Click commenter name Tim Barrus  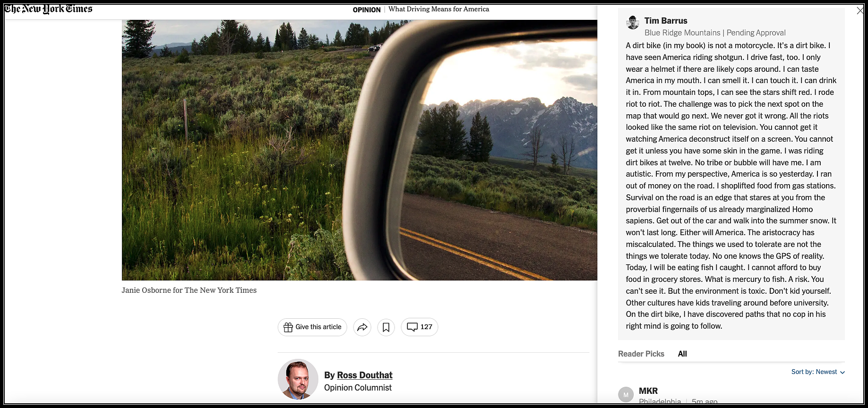pyautogui.click(x=666, y=21)
